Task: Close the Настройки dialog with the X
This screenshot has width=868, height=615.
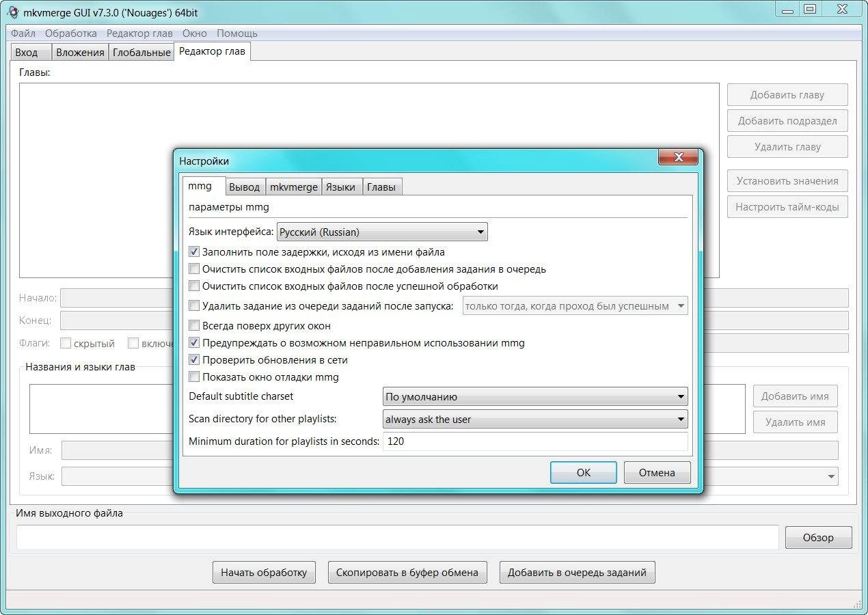Action: click(x=679, y=157)
